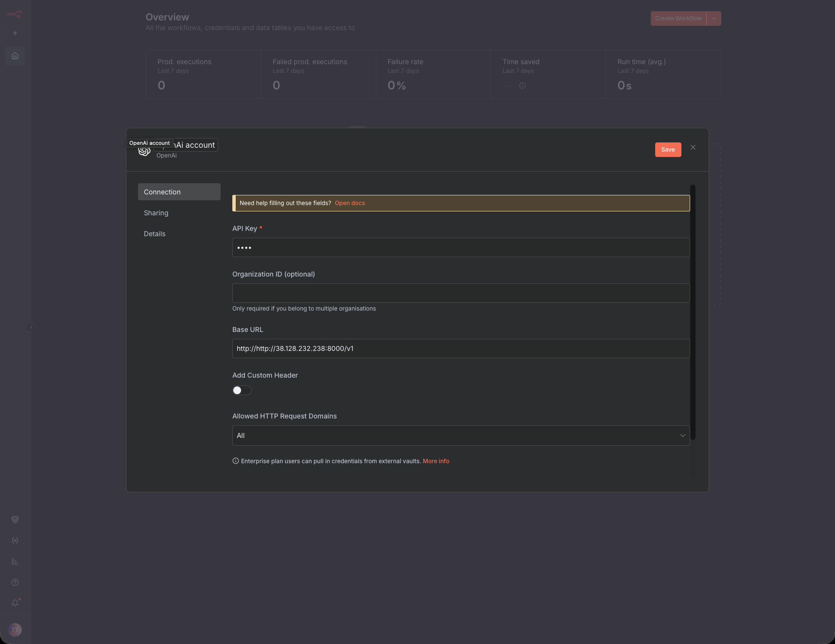
Task: Open the help question mark icon
Action: 15,582
